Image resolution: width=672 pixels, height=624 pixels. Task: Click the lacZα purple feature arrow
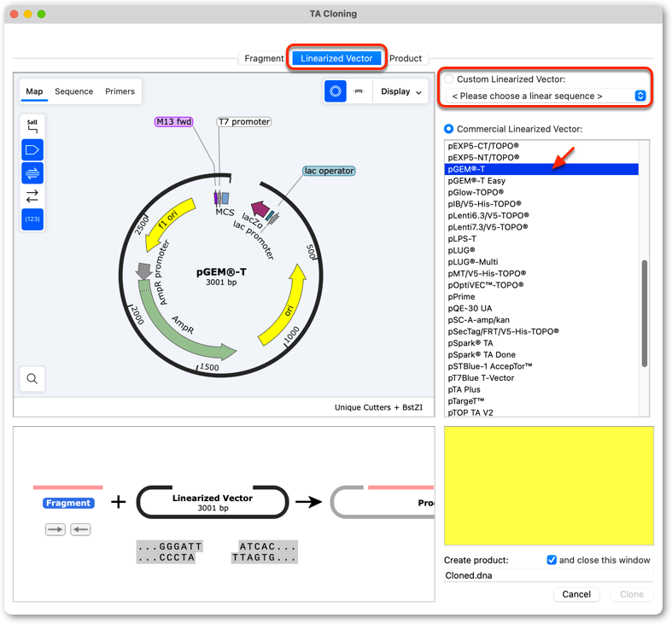(260, 209)
